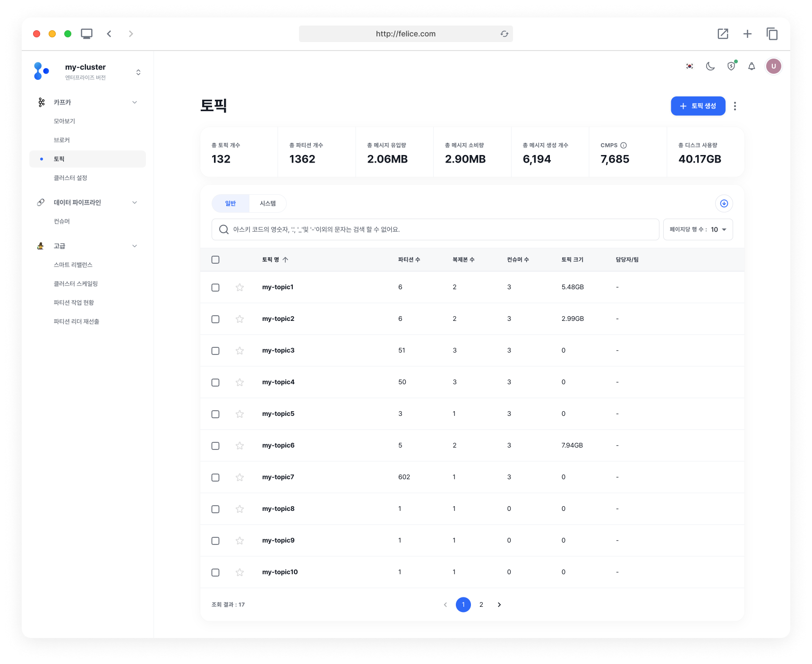Click the sort arrow next to 토픽 명
This screenshot has width=812, height=664.
tap(285, 259)
